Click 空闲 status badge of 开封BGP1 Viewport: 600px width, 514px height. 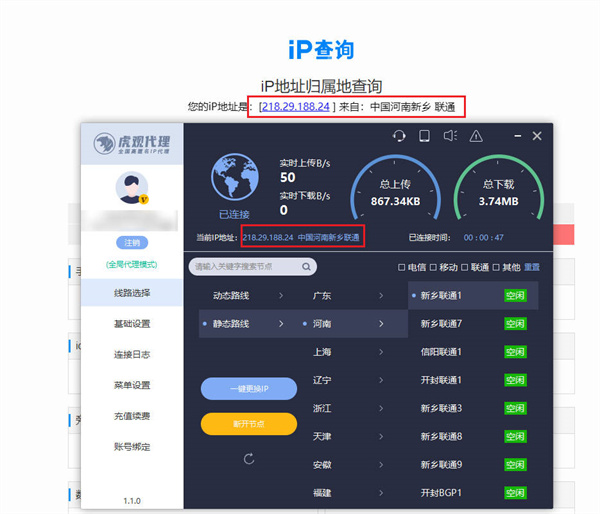click(x=515, y=493)
